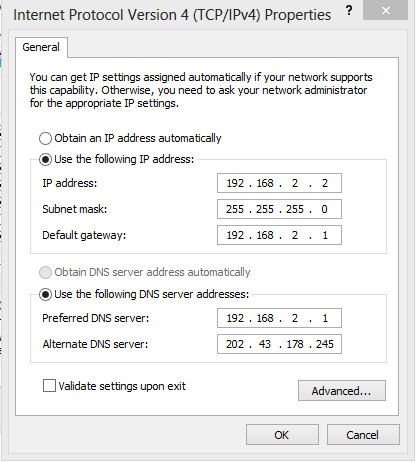Click the 245 octet in Alternate DNS server

pos(325,344)
